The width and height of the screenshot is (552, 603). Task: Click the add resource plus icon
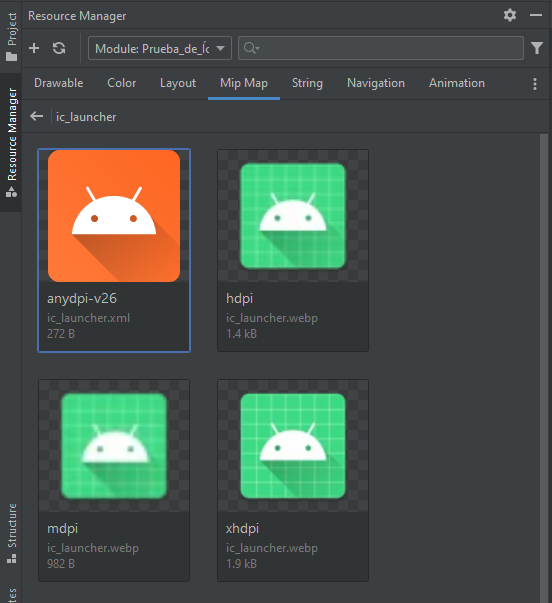(34, 48)
